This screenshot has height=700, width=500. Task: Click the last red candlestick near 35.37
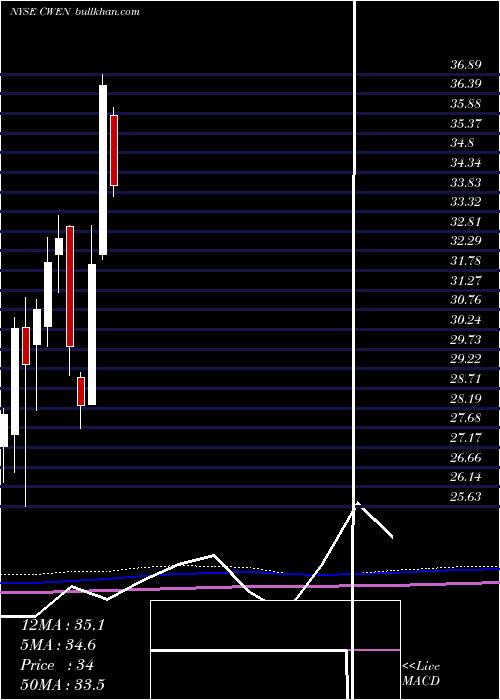pyautogui.click(x=114, y=150)
